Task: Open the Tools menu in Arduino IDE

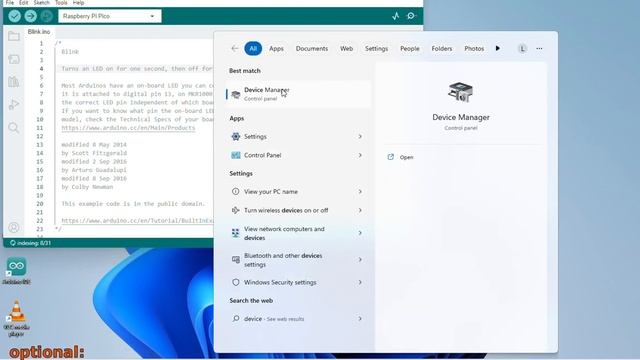Action: click(61, 2)
